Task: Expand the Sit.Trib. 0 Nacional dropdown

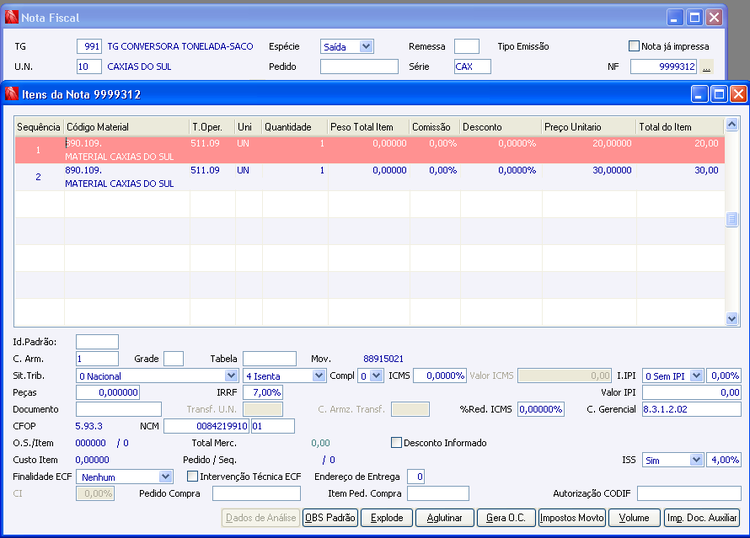Action: tap(231, 375)
